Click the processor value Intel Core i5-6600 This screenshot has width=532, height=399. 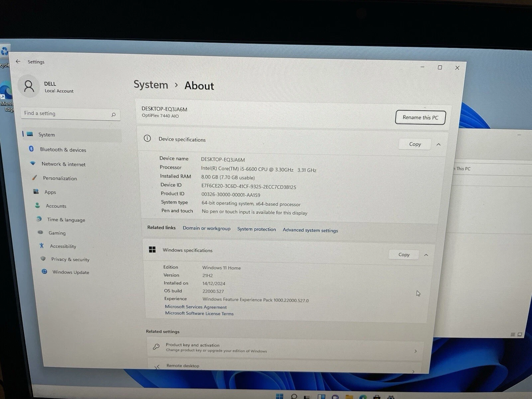pyautogui.click(x=259, y=169)
